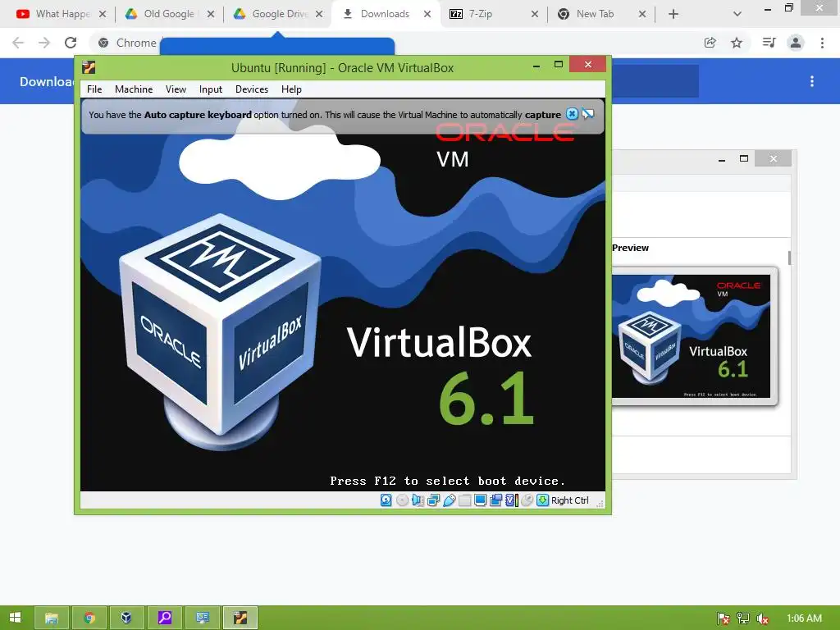
Task: Close the 7-Zip tab
Action: pos(535,14)
